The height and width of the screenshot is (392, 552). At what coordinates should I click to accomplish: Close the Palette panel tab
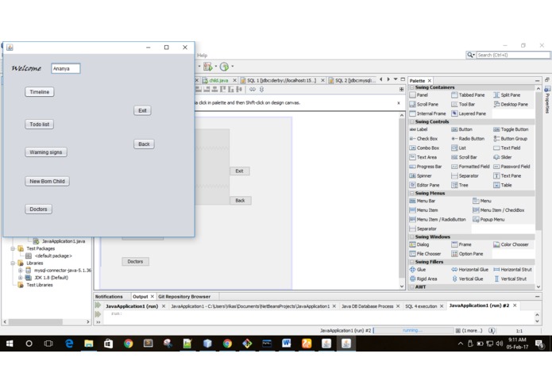430,80
